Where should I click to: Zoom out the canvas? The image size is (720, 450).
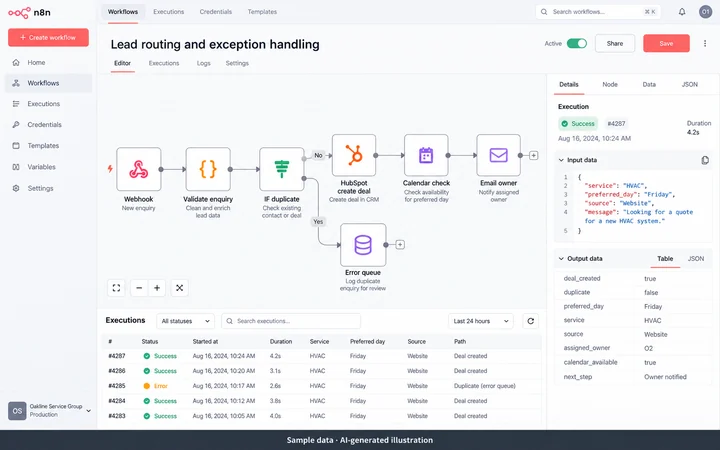[139, 288]
